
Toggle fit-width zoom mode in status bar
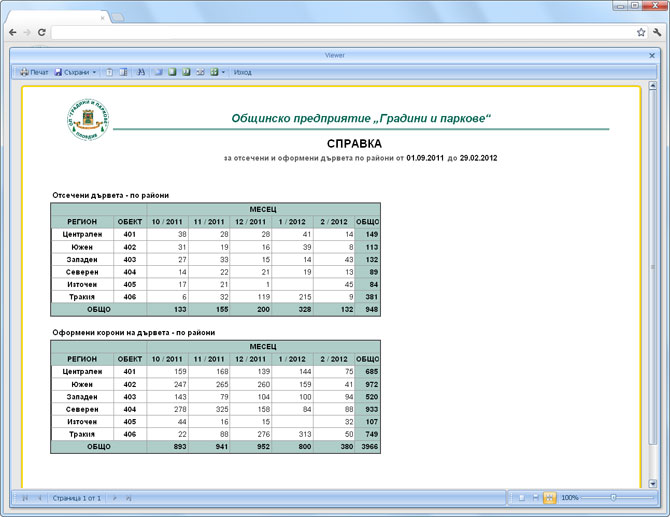535,498
